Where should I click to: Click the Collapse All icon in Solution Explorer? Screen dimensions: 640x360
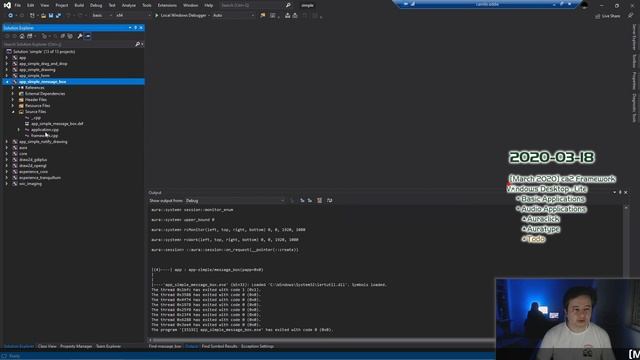point(62,36)
